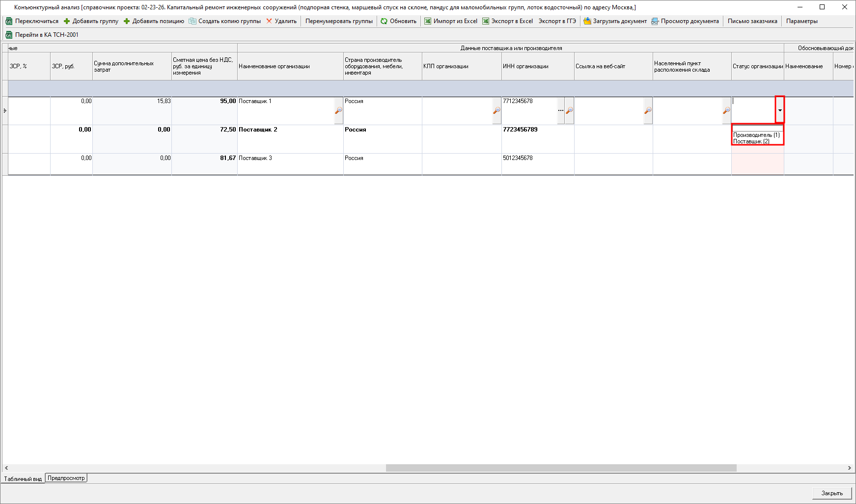Delete the selected row with Удалить

(x=281, y=21)
